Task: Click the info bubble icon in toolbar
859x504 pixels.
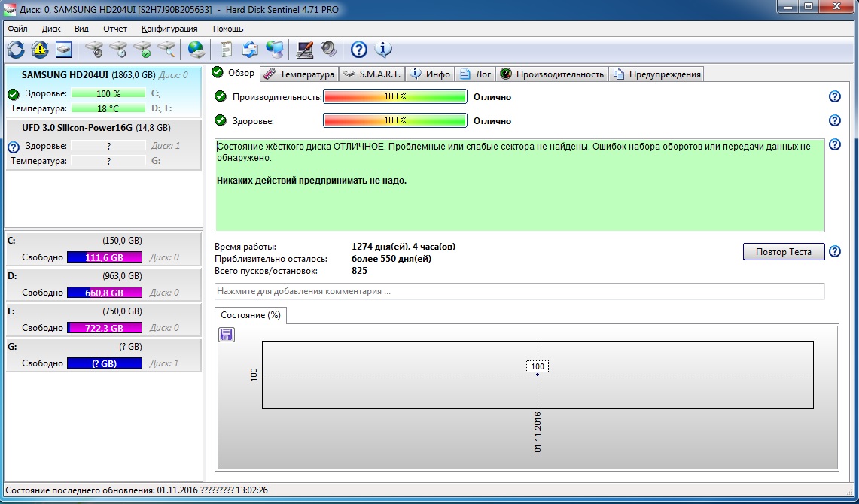Action: coord(384,50)
